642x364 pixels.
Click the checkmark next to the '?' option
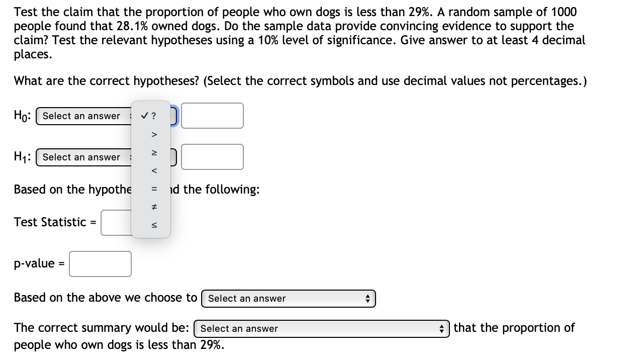tap(144, 116)
